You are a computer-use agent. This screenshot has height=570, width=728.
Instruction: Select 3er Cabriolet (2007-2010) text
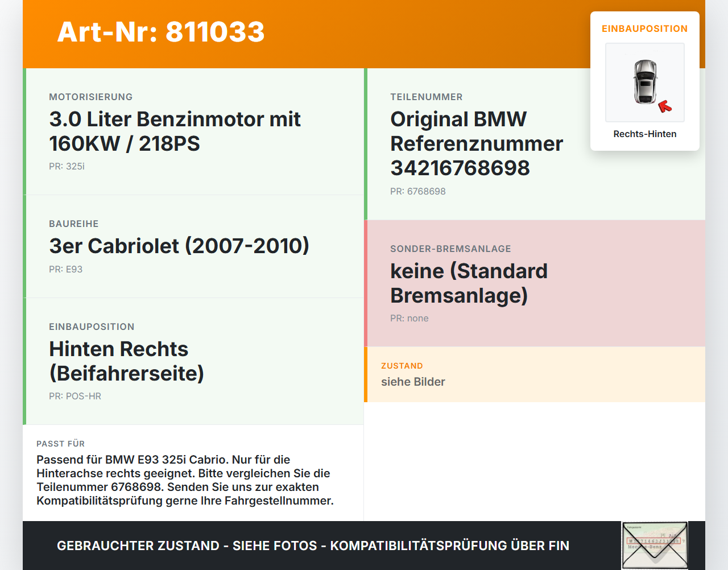179,246
